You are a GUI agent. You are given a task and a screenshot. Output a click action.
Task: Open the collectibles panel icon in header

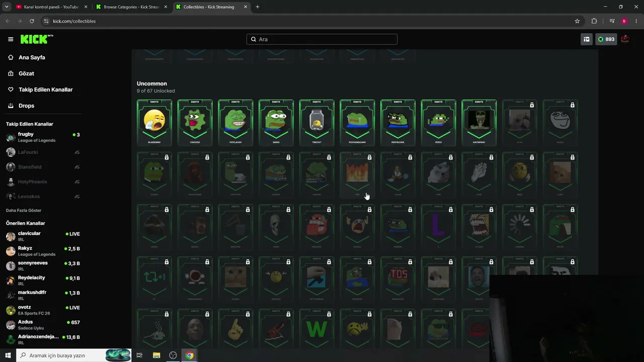coord(587,39)
